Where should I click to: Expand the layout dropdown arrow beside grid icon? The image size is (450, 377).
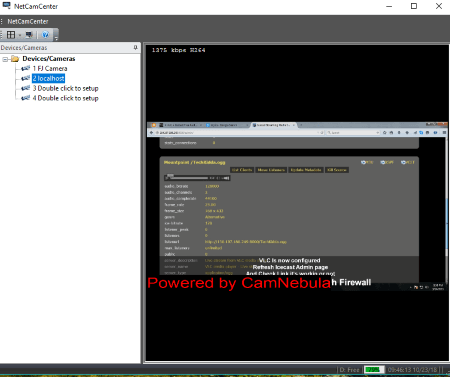(20, 35)
